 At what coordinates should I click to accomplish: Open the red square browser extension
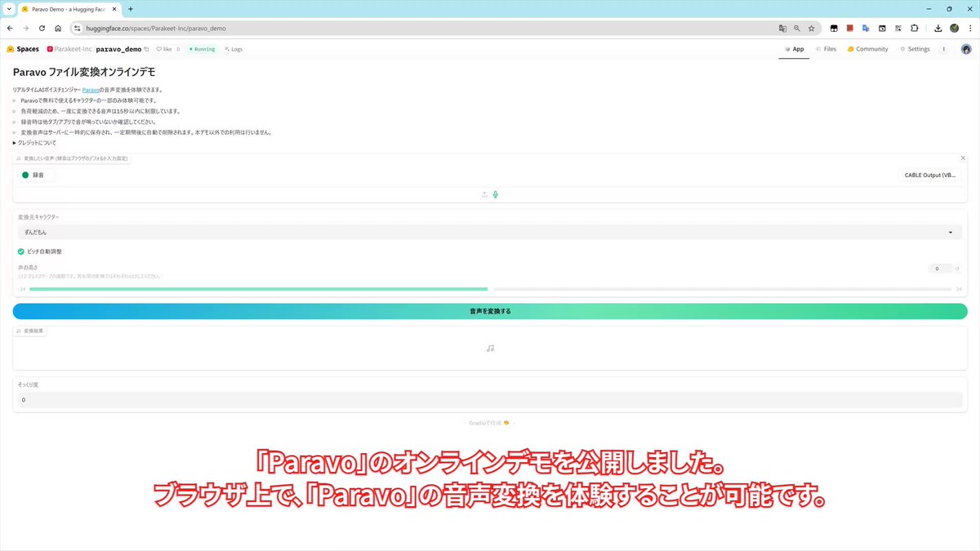click(849, 28)
